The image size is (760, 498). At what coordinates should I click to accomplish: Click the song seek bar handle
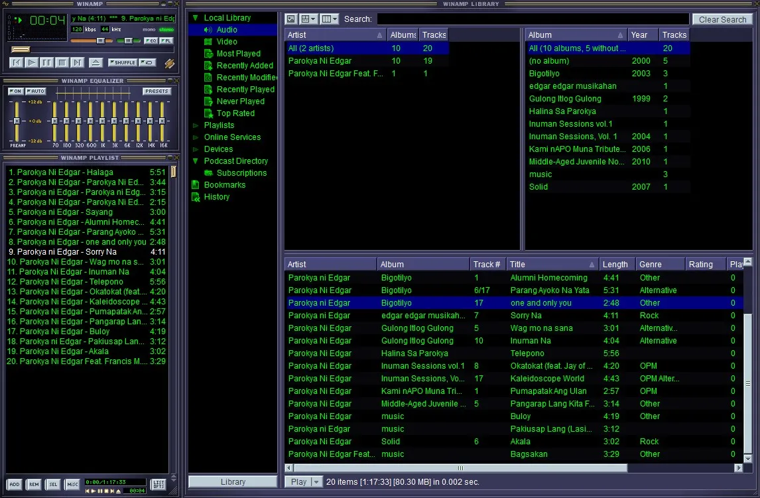pyautogui.click(x=20, y=49)
